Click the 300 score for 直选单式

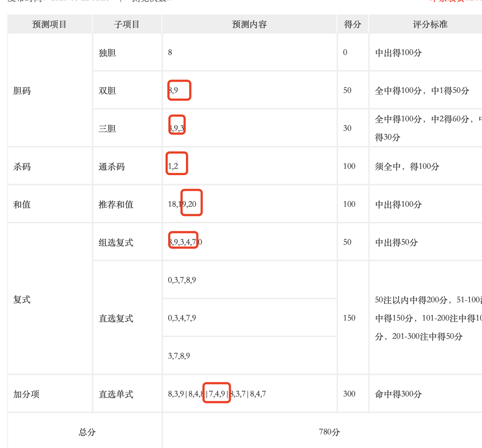tap(349, 394)
